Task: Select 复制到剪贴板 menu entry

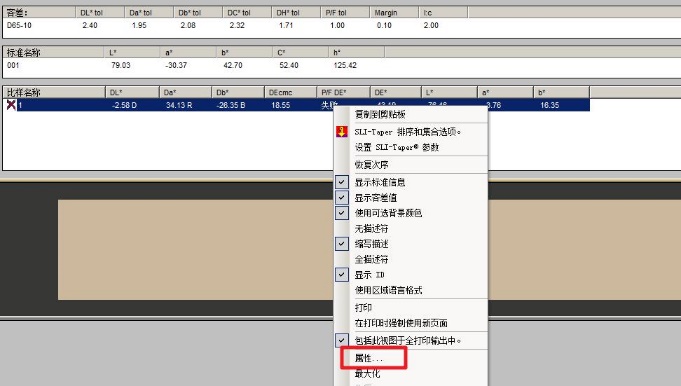Action: [380, 114]
